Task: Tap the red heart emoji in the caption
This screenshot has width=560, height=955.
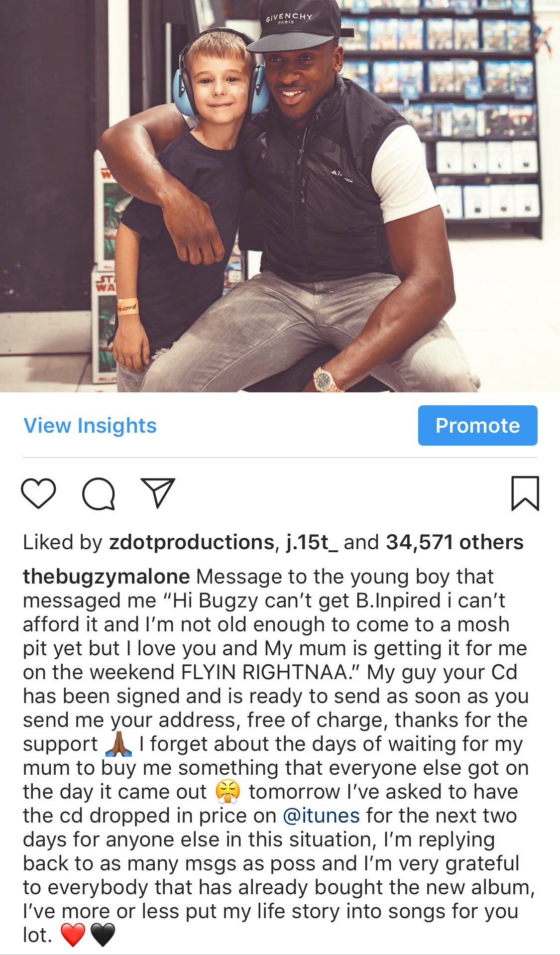Action: tap(73, 935)
